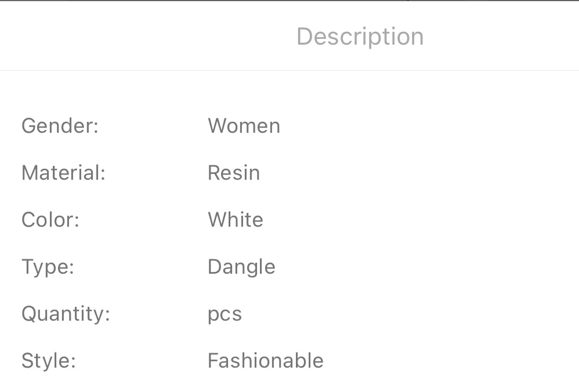Viewport: 579px width, 392px height.
Task: Click the Type label
Action: [48, 267]
